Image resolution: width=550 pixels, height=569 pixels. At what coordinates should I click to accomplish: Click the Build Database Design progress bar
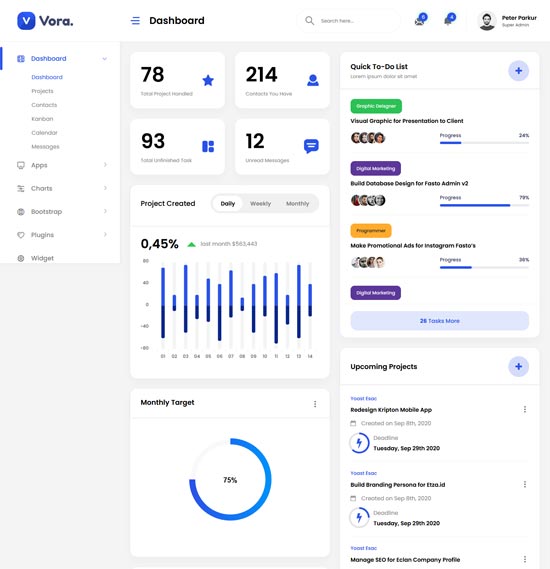pyautogui.click(x=484, y=205)
